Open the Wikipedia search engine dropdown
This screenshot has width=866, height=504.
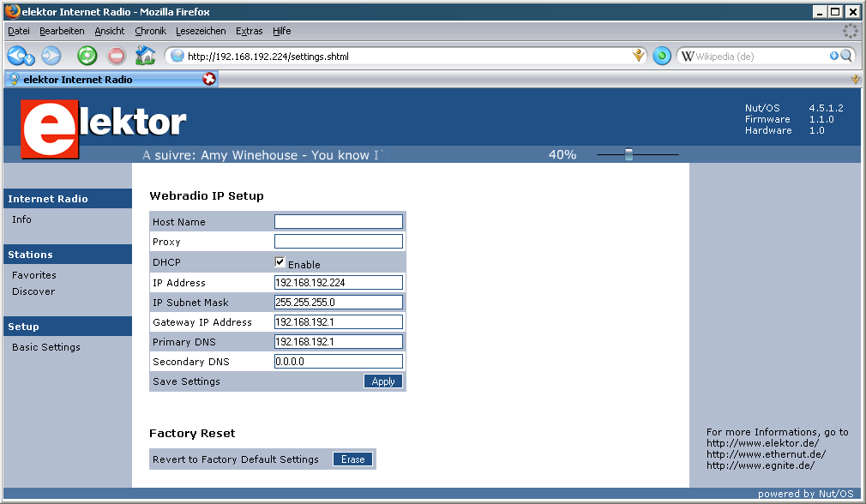pos(687,56)
